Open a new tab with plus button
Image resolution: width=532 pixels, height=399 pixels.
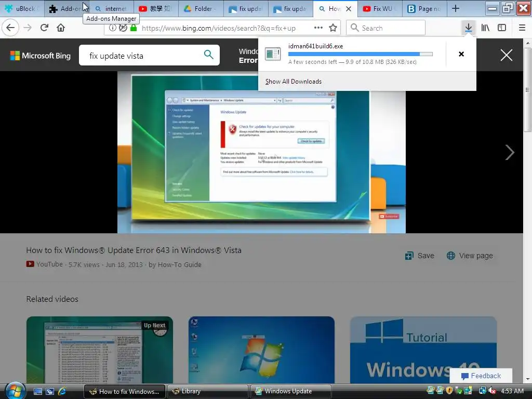pyautogui.click(x=456, y=8)
